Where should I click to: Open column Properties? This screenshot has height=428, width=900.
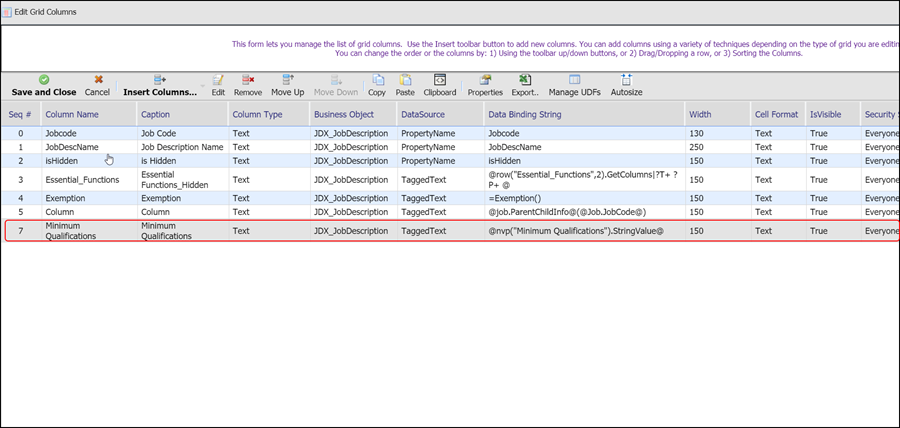click(x=485, y=86)
